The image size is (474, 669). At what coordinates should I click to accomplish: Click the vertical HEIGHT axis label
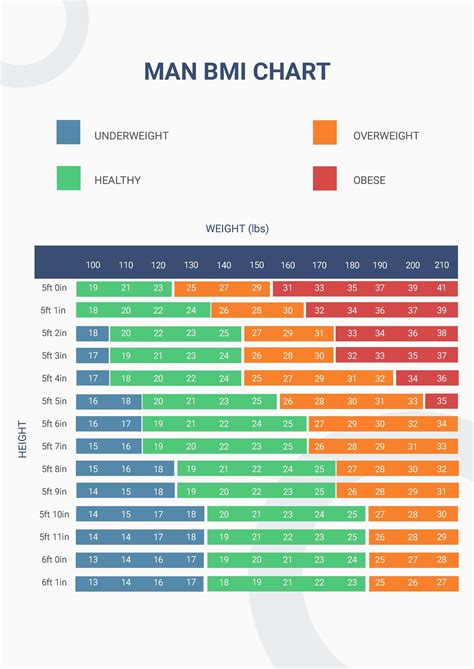(x=22, y=439)
